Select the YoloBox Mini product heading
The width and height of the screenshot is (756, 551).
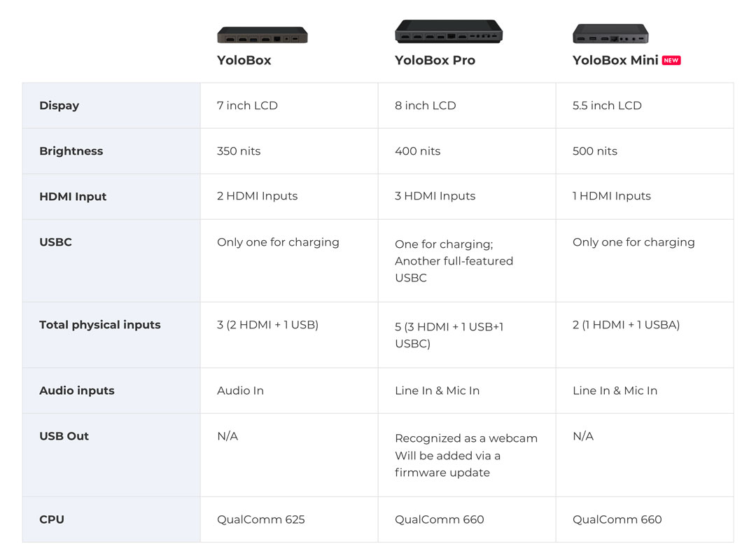click(615, 60)
